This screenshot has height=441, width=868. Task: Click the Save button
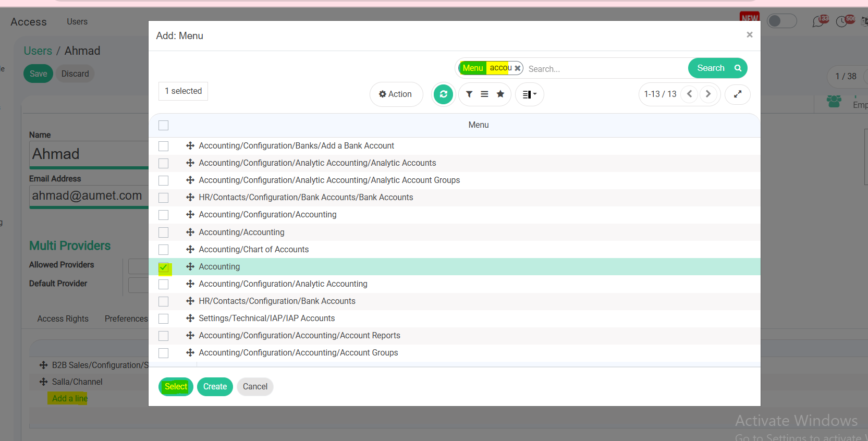click(x=38, y=74)
